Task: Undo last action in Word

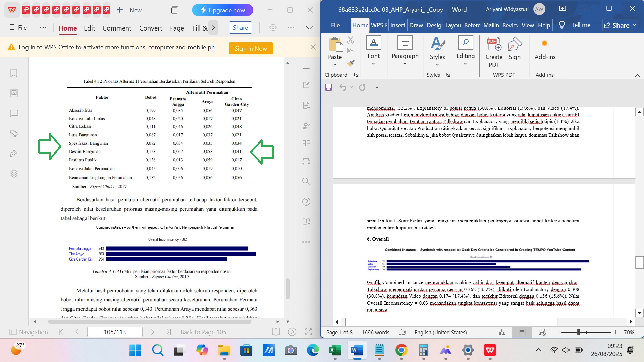Action: click(x=342, y=87)
